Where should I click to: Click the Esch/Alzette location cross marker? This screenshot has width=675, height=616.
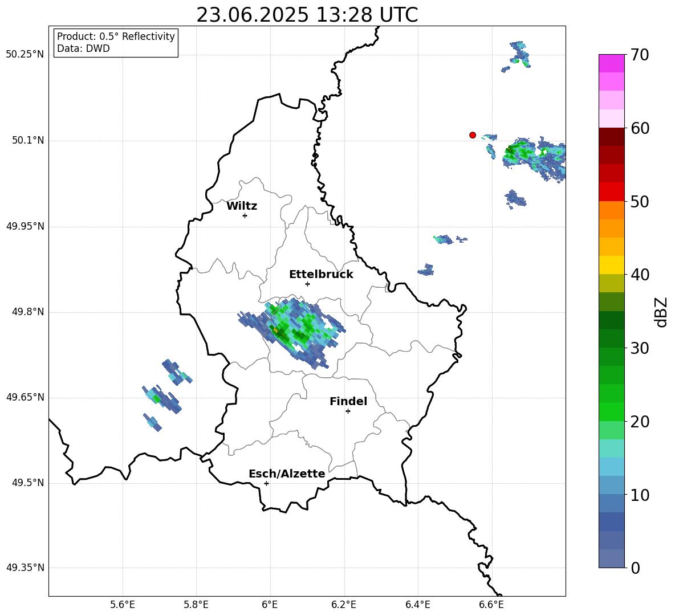(x=266, y=483)
